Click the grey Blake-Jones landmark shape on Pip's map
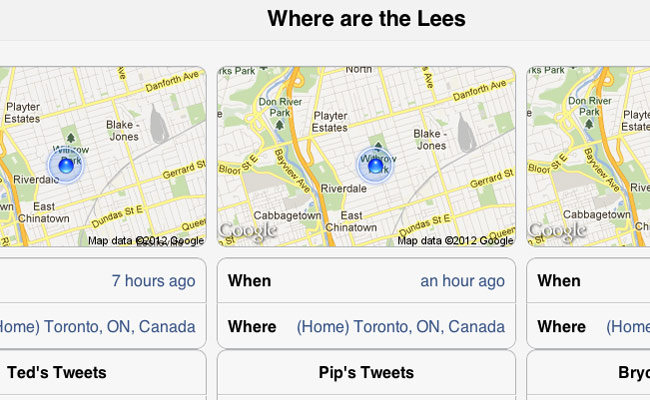 pyautogui.click(x=467, y=133)
